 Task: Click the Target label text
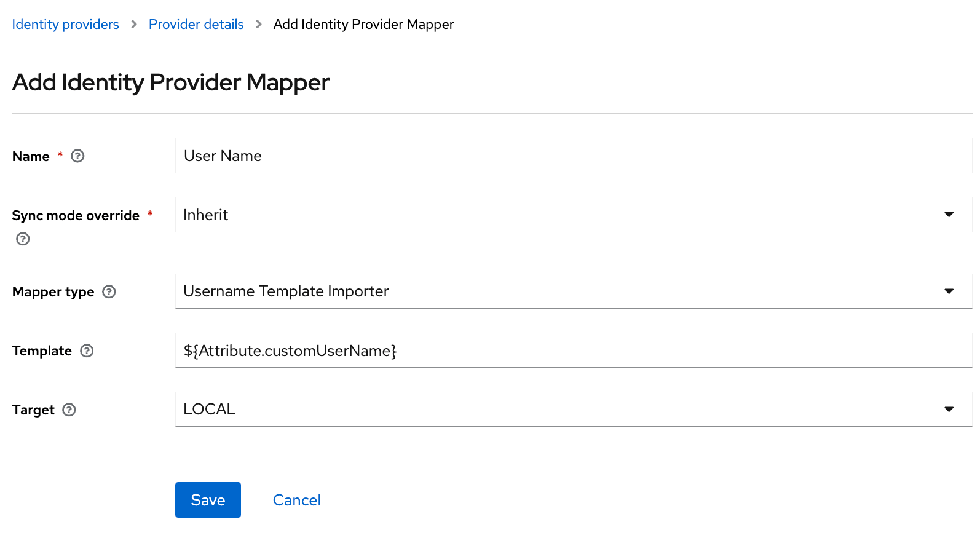pyautogui.click(x=33, y=410)
